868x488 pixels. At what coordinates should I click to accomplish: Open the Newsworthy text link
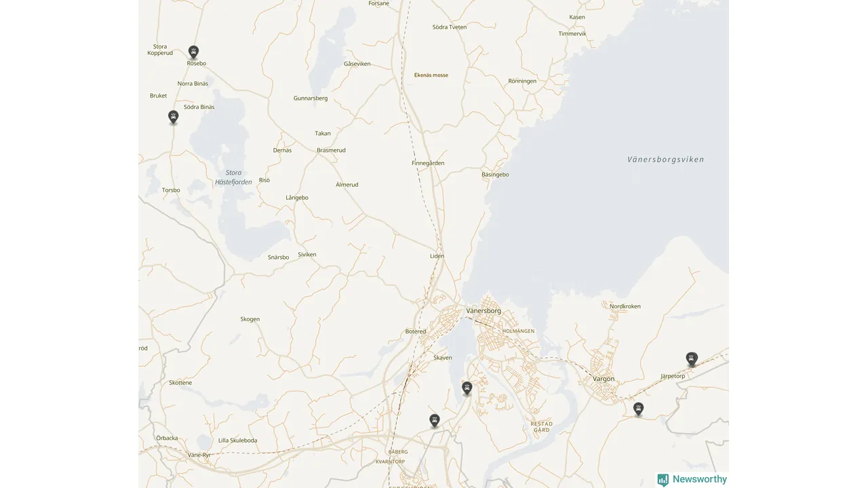pyautogui.click(x=700, y=479)
